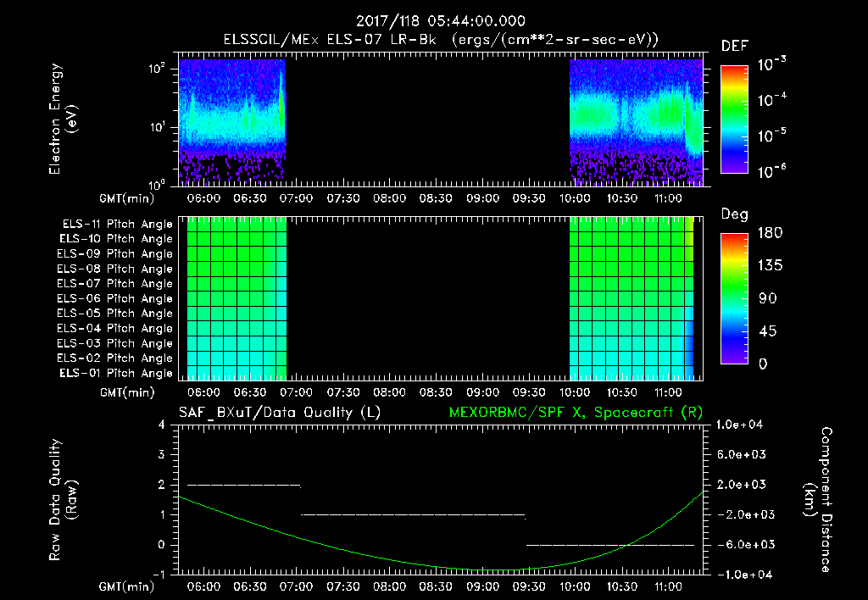Click the Component Distance (km) axis label
This screenshot has height=600, width=868.
click(x=818, y=500)
